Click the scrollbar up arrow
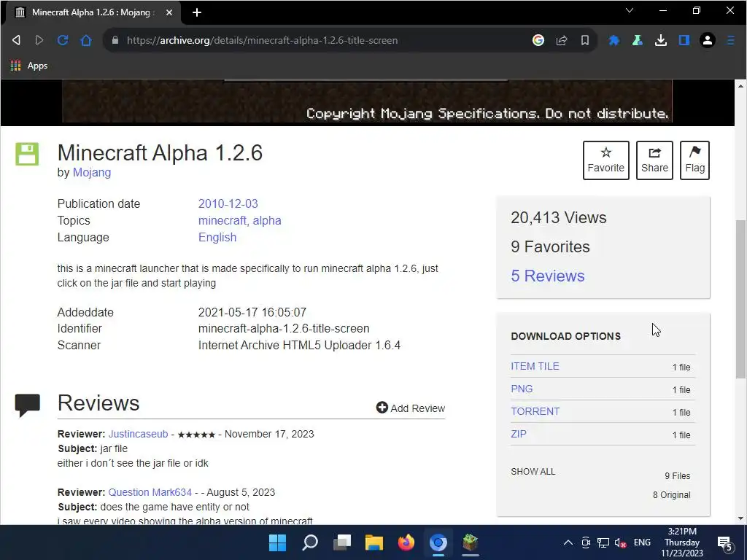 click(x=740, y=86)
